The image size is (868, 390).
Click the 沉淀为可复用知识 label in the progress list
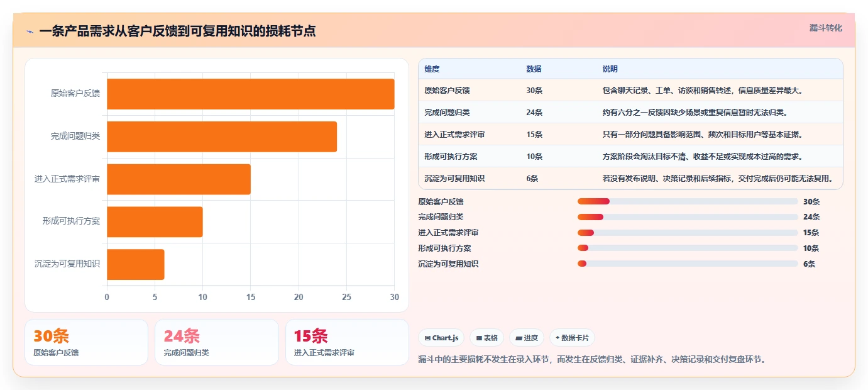tap(449, 264)
